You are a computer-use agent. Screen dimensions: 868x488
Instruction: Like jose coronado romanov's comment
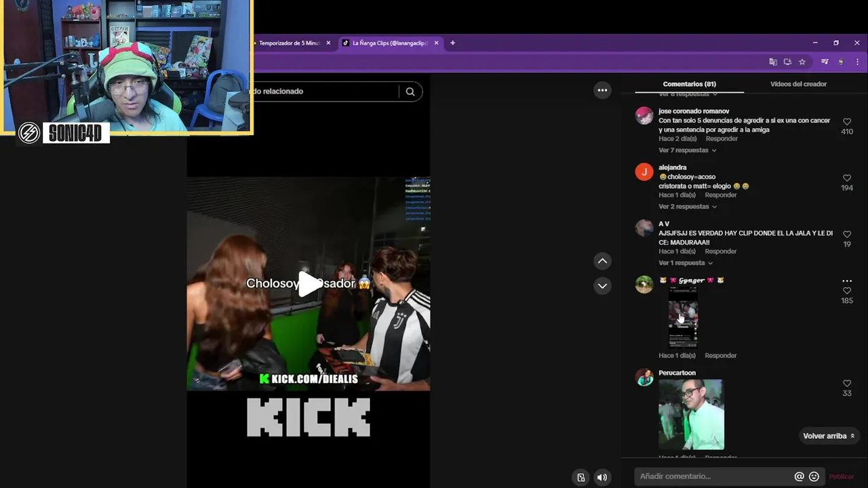click(847, 122)
